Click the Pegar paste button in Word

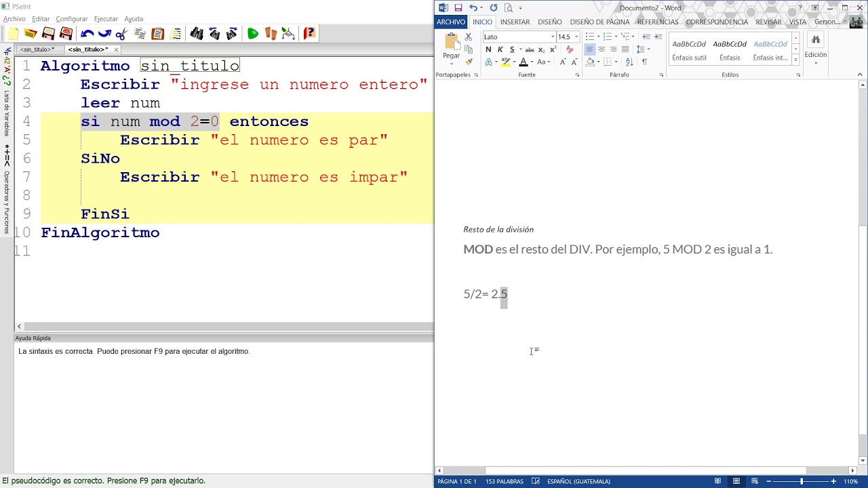pyautogui.click(x=452, y=45)
